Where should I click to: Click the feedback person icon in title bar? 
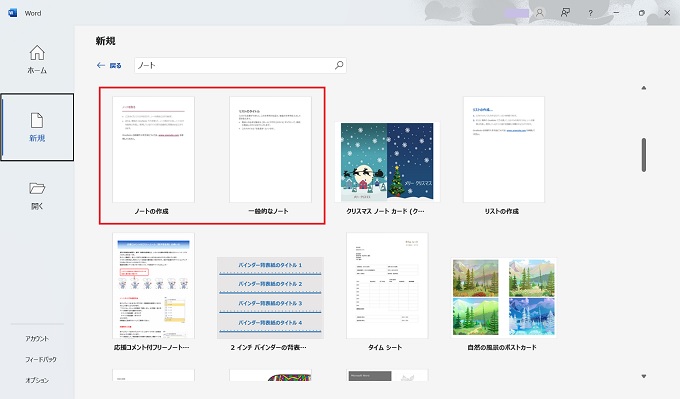(x=565, y=13)
